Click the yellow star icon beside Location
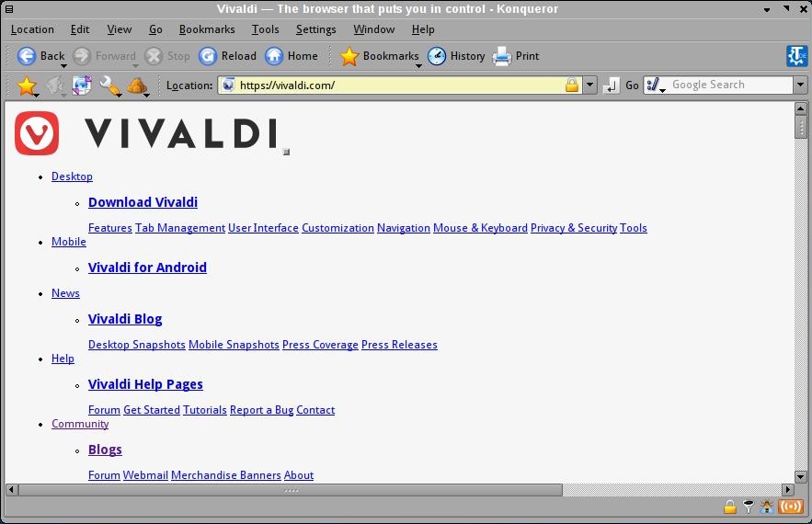 tap(27, 85)
